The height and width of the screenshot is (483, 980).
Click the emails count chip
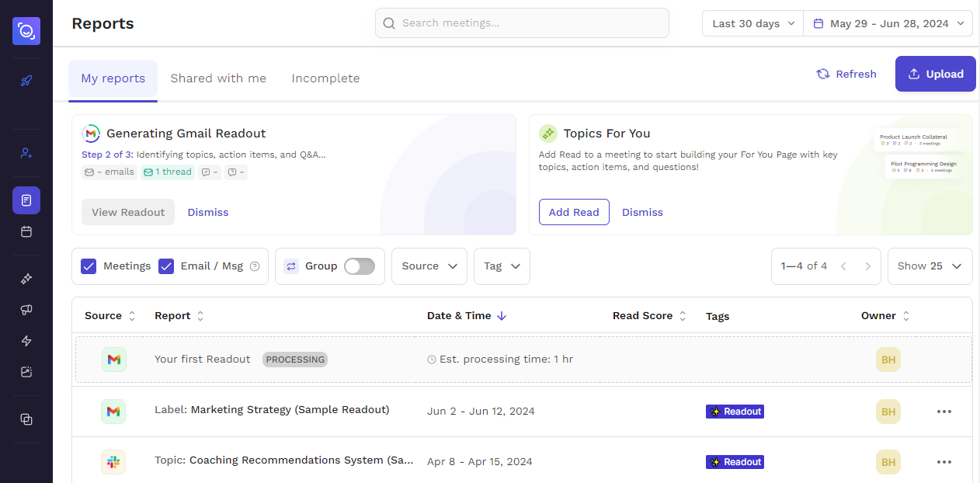(109, 172)
